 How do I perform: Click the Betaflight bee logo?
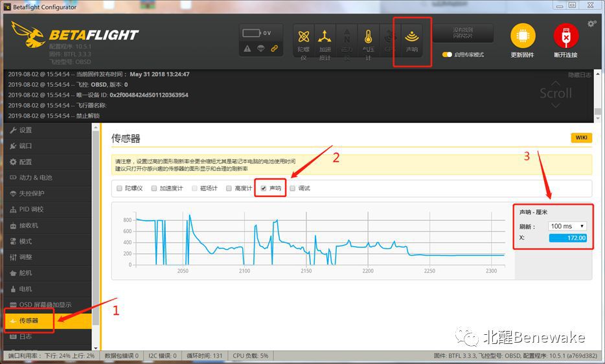click(28, 34)
